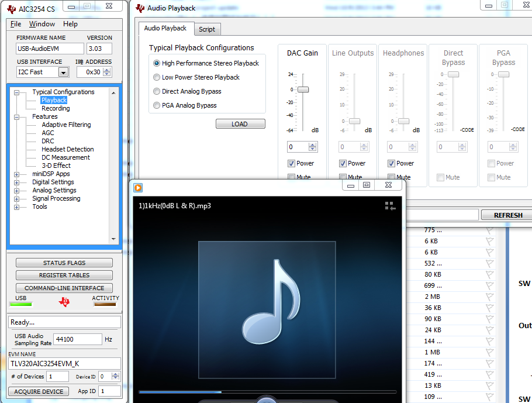The image size is (532, 403).
Task: Switch to now playing list view icon
Action: 390,206
